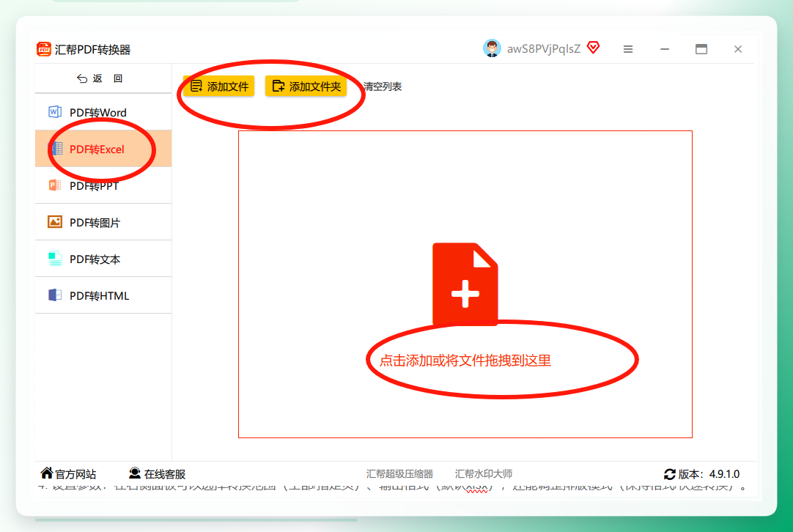Viewport: 793px width, 532px height.
Task: Click the 点击添加或将文件拖拽到这里 prompt text
Action: click(x=465, y=361)
